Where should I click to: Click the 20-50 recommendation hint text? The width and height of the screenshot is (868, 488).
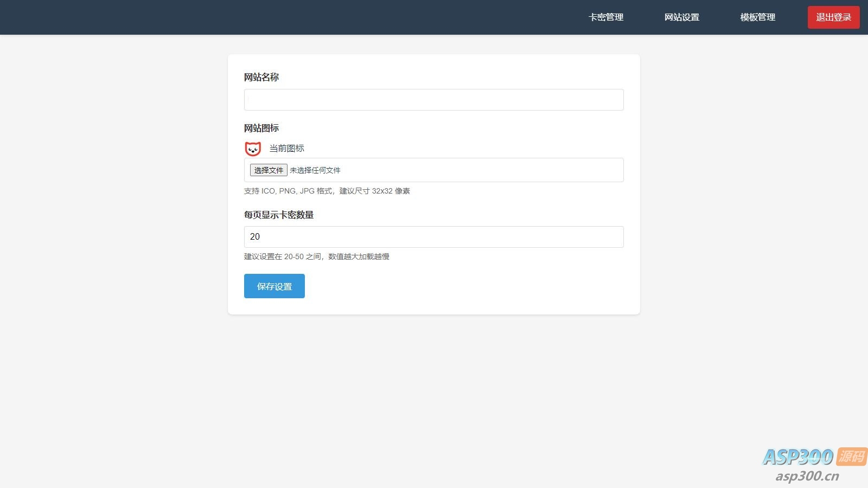coord(317,256)
